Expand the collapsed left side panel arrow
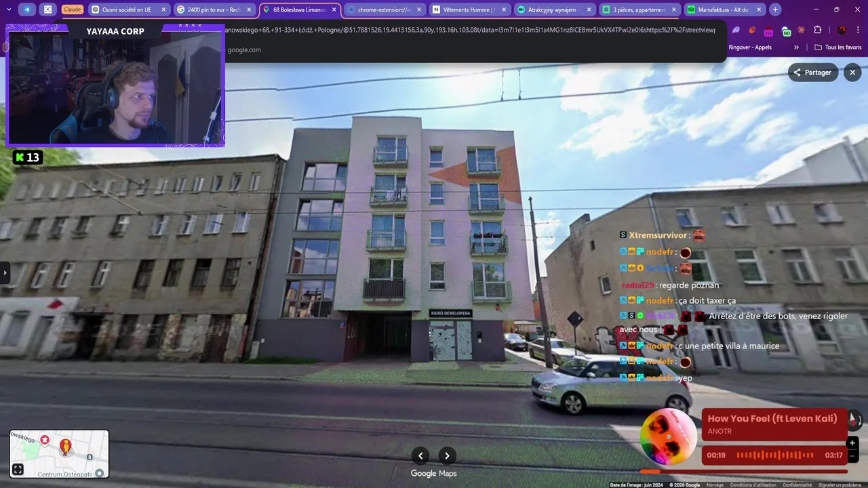Image resolution: width=868 pixels, height=488 pixels. (x=5, y=272)
